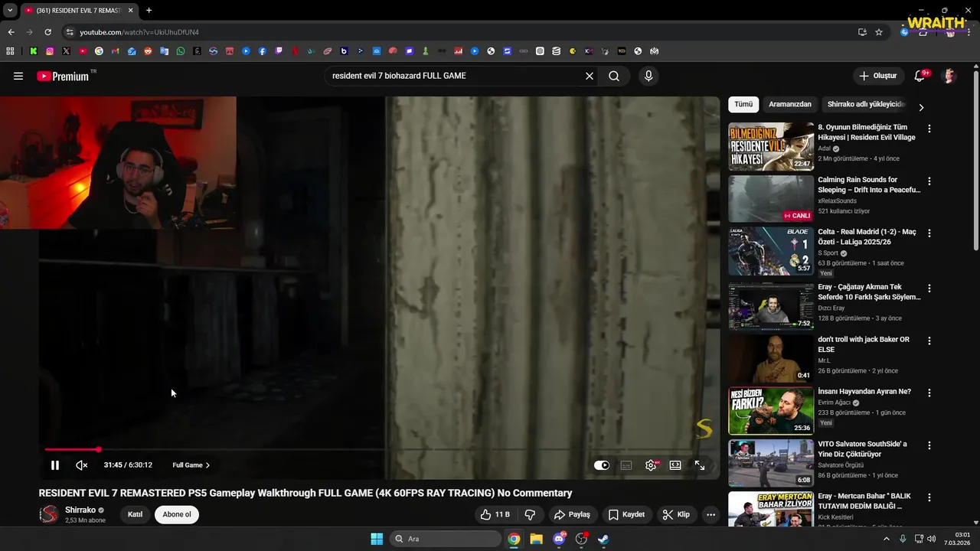
Task: Open options for Resident Evil Village video
Action: pos(929,129)
